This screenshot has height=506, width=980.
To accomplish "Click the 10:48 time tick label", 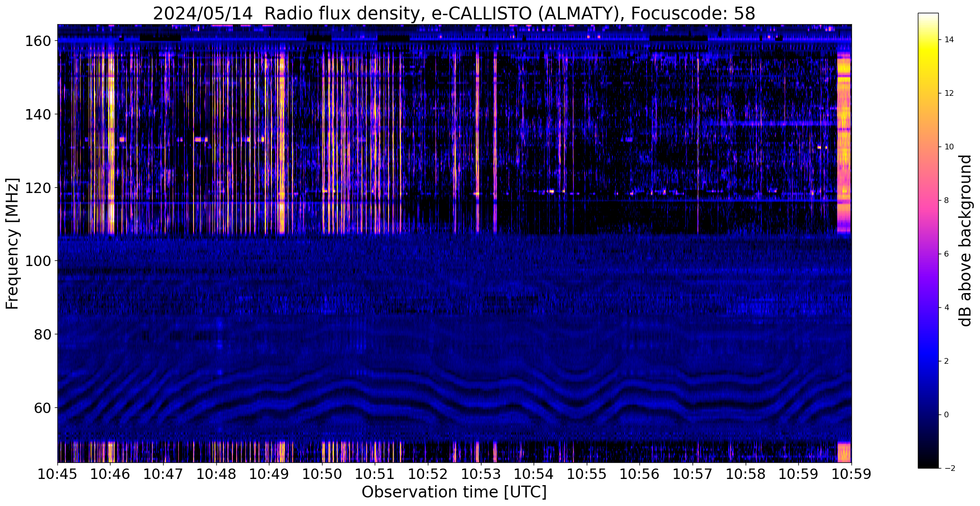I will (216, 474).
